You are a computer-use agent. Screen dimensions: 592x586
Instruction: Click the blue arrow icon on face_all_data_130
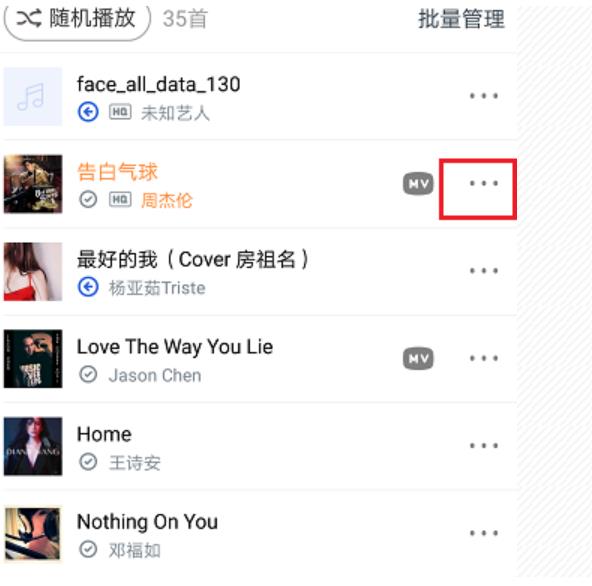click(88, 112)
